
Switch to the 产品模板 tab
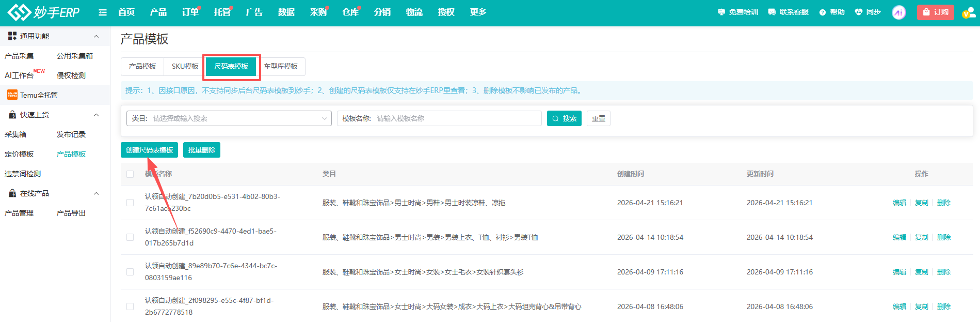point(142,66)
